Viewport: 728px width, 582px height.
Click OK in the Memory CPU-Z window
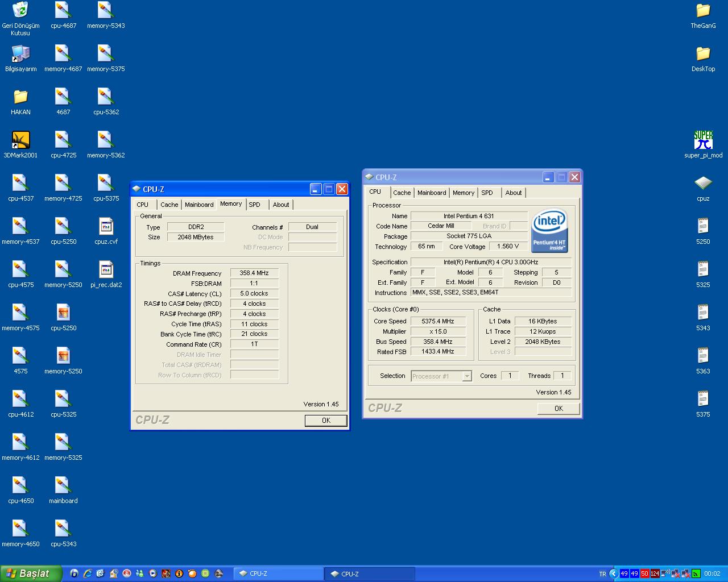326,421
